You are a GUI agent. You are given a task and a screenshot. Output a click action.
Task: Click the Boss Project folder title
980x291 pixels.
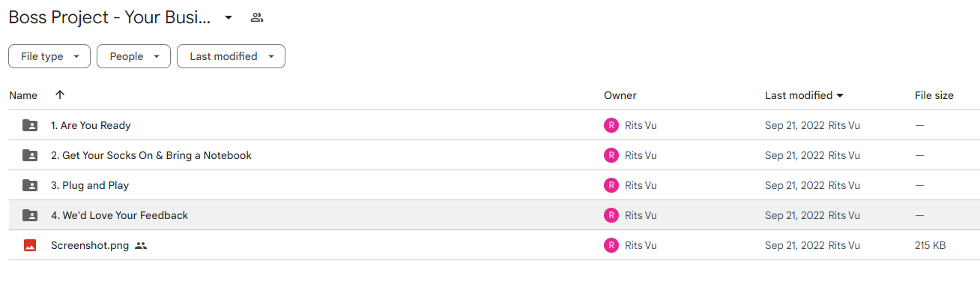click(x=109, y=17)
